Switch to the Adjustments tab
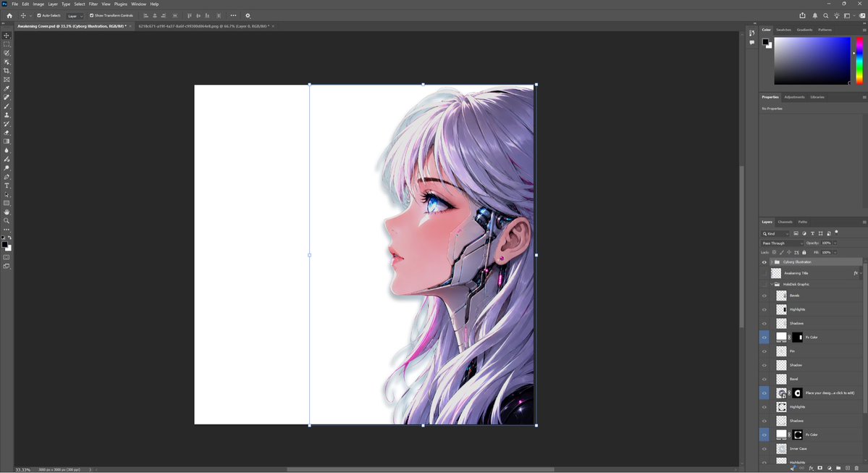Image resolution: width=868 pixels, height=473 pixels. (794, 97)
